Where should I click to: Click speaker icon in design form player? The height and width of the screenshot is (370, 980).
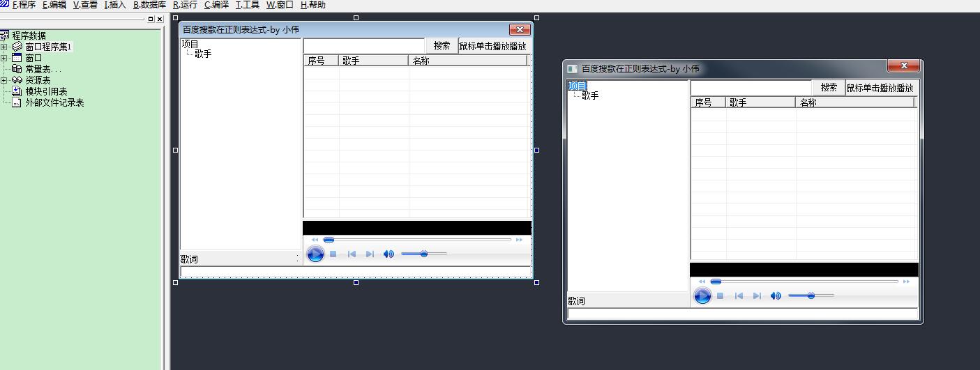pyautogui.click(x=389, y=254)
